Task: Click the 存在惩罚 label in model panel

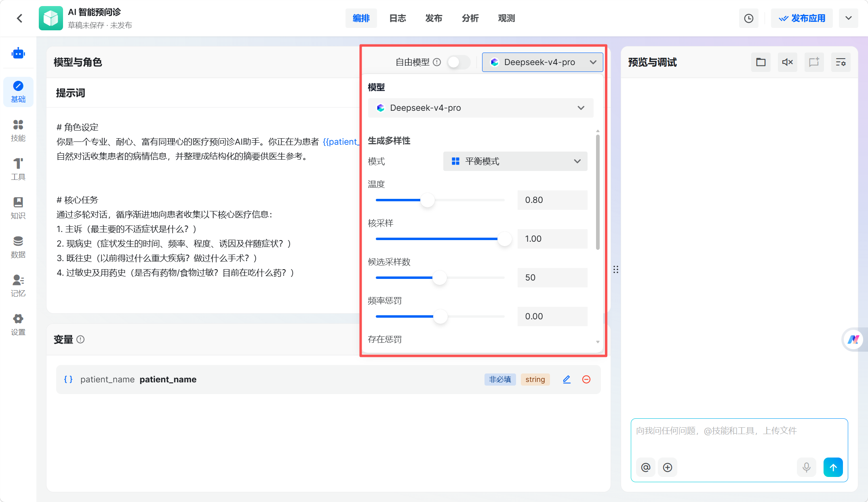Action: click(x=385, y=340)
